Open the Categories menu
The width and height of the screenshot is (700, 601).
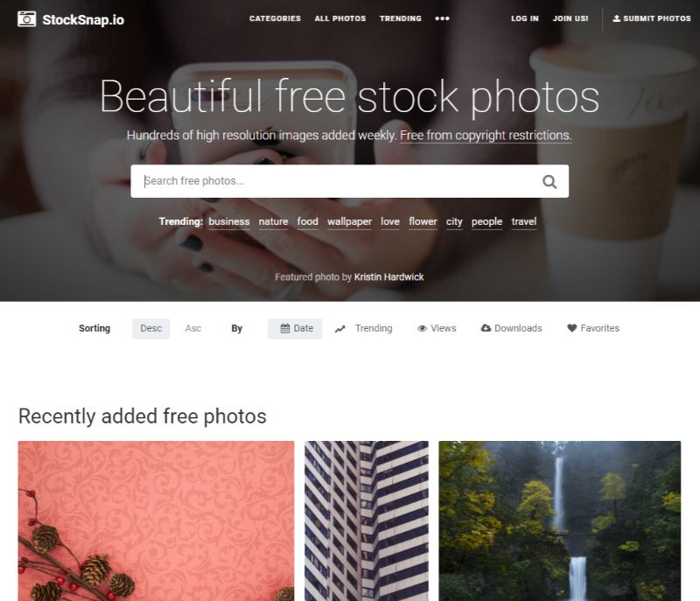tap(275, 18)
